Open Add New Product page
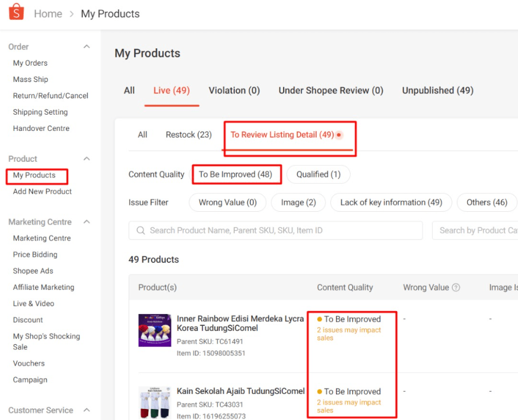This screenshot has height=420, width=518. [x=42, y=191]
